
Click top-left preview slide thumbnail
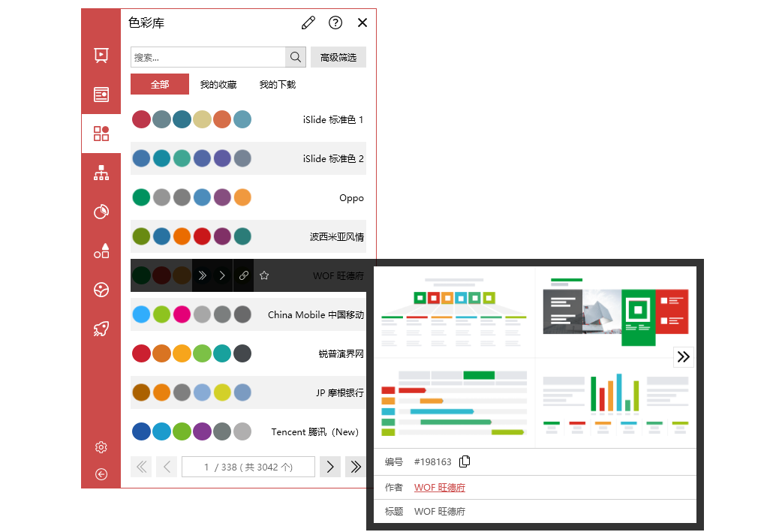click(454, 313)
